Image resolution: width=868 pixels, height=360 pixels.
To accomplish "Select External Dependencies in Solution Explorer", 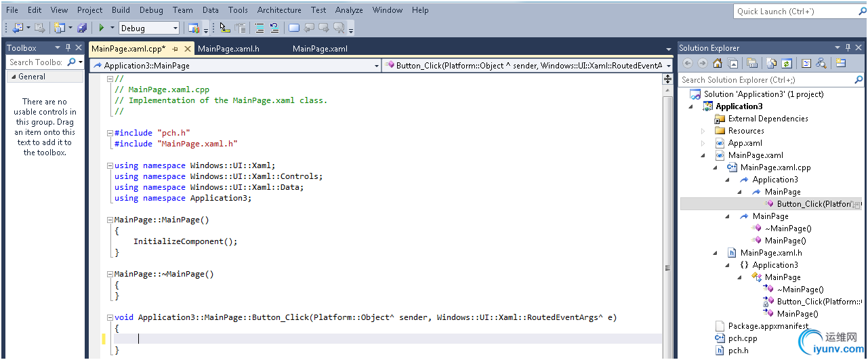I will pyautogui.click(x=768, y=119).
